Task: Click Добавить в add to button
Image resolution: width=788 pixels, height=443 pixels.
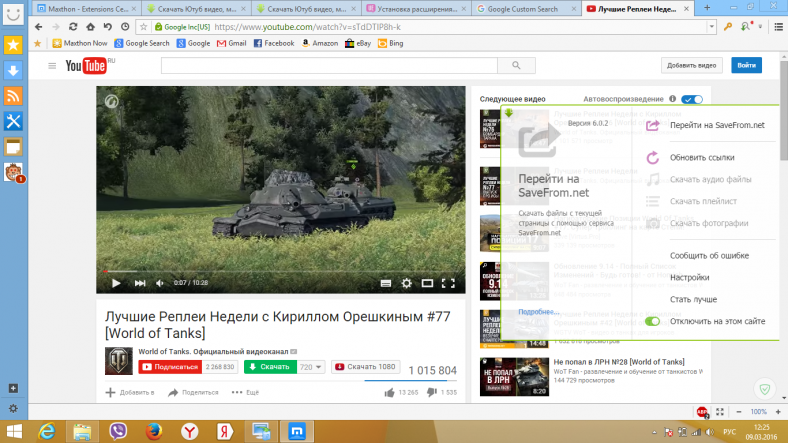Action: tap(130, 392)
